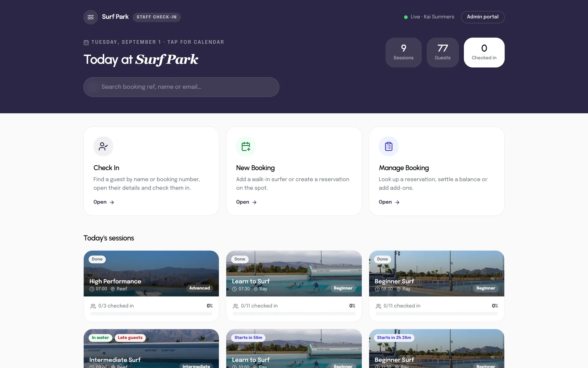Image resolution: width=588 pixels, height=368 pixels.
Task: Open the Manage Booking card link
Action: 389,202
